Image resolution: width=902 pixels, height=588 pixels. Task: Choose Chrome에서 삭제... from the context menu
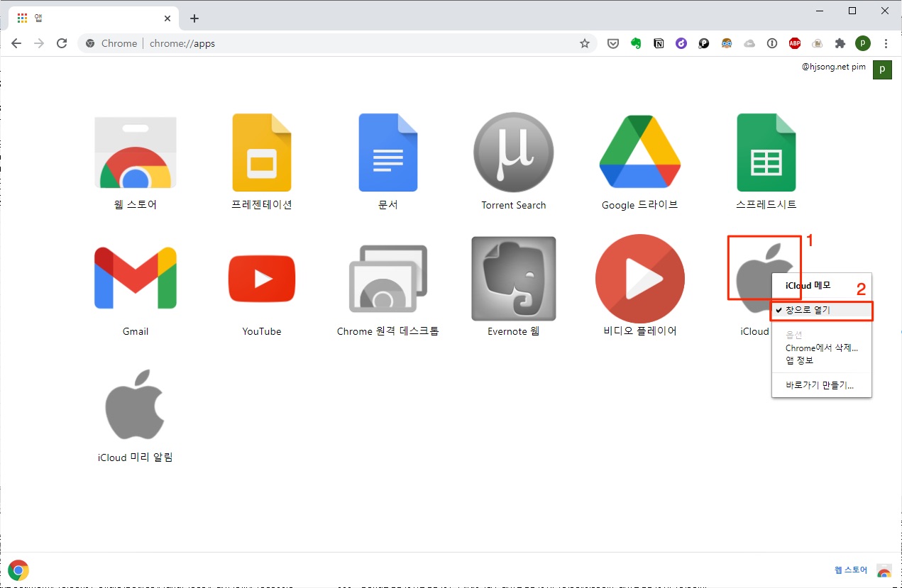point(822,348)
